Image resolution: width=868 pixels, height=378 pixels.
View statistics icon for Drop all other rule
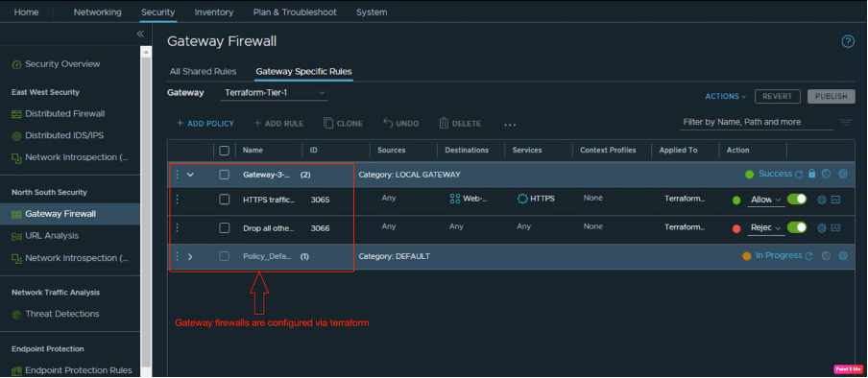[x=835, y=227]
